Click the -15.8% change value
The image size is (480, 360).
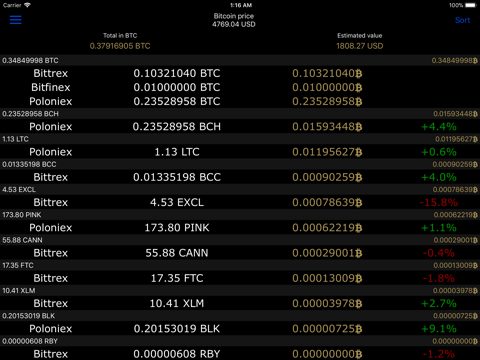(439, 202)
